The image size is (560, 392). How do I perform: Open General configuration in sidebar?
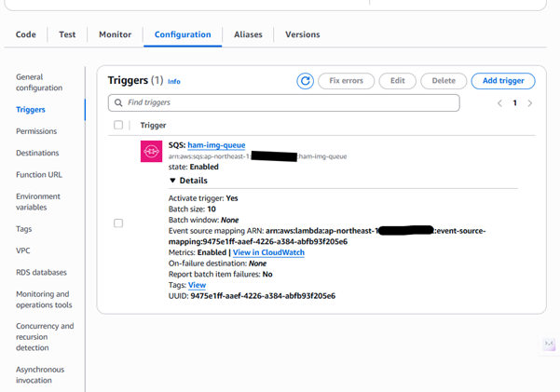tap(39, 83)
